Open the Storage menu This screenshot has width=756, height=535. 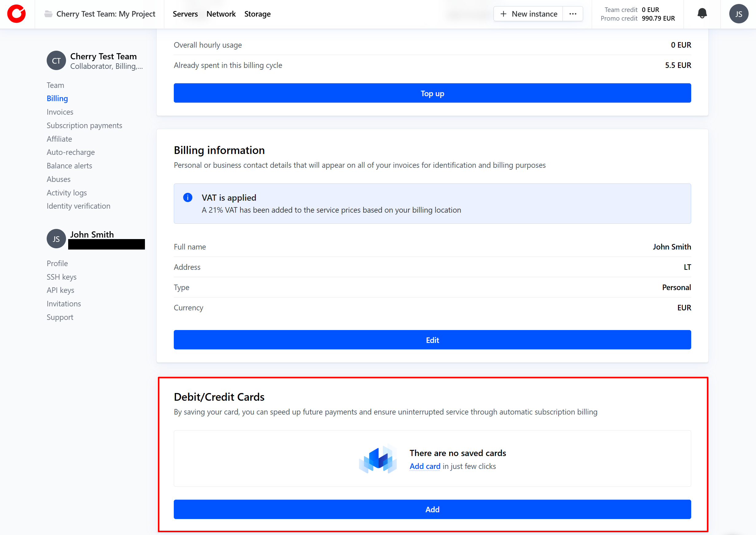257,14
